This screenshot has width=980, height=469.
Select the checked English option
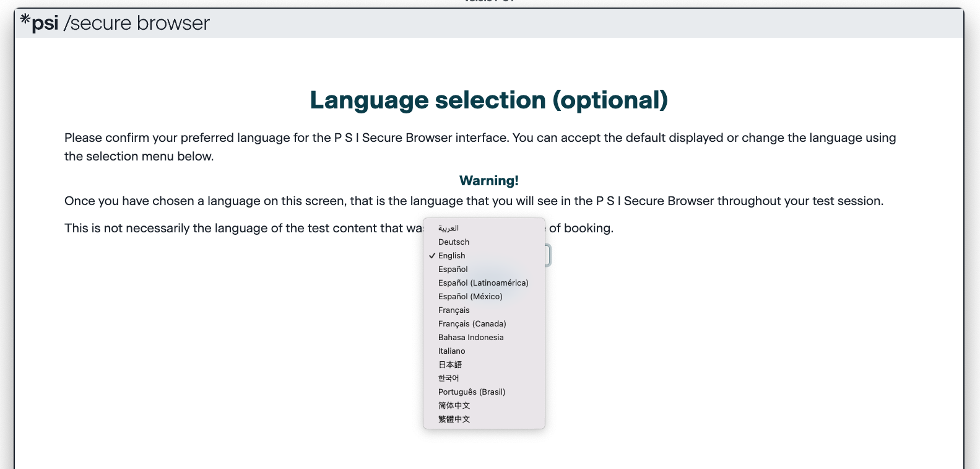pos(452,256)
